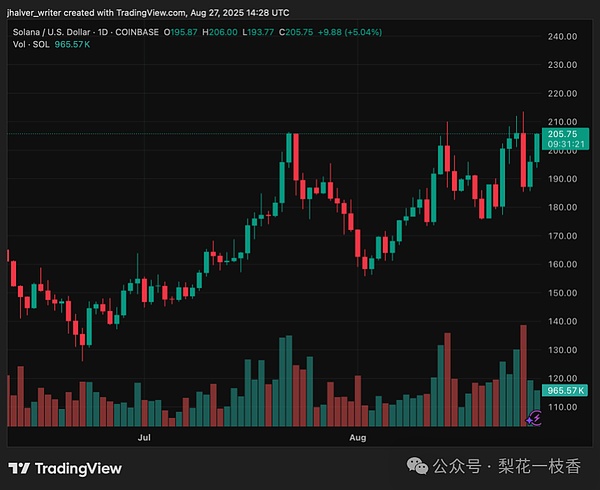Click the low value L193.77
Image resolution: width=600 pixels, height=490 pixels.
coord(258,32)
